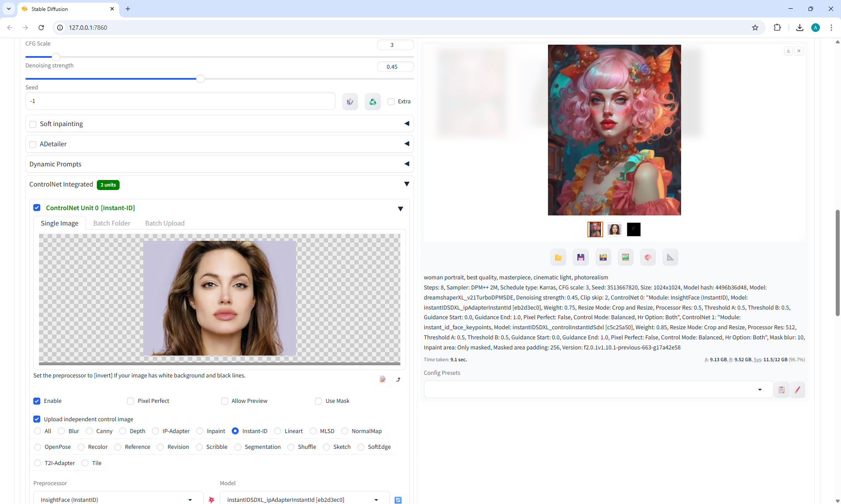Send image to extras with triangle ruler icon
The height and width of the screenshot is (504, 841).
coord(670,257)
